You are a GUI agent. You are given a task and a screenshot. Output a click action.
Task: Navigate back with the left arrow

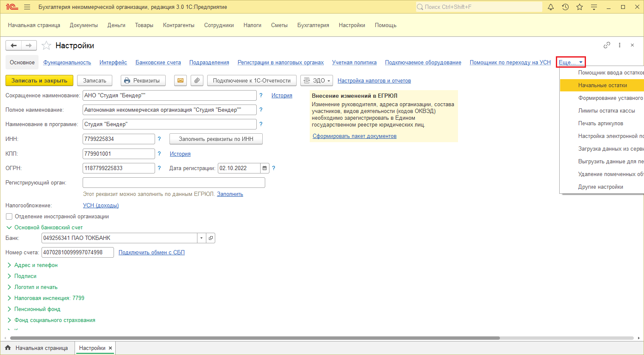click(14, 45)
